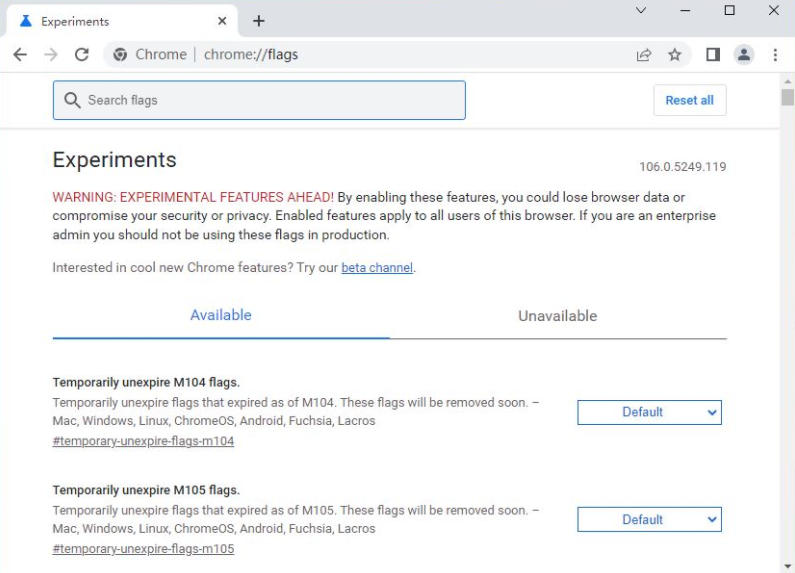Image resolution: width=795 pixels, height=573 pixels.
Task: Open the share this page icon
Action: tap(643, 54)
